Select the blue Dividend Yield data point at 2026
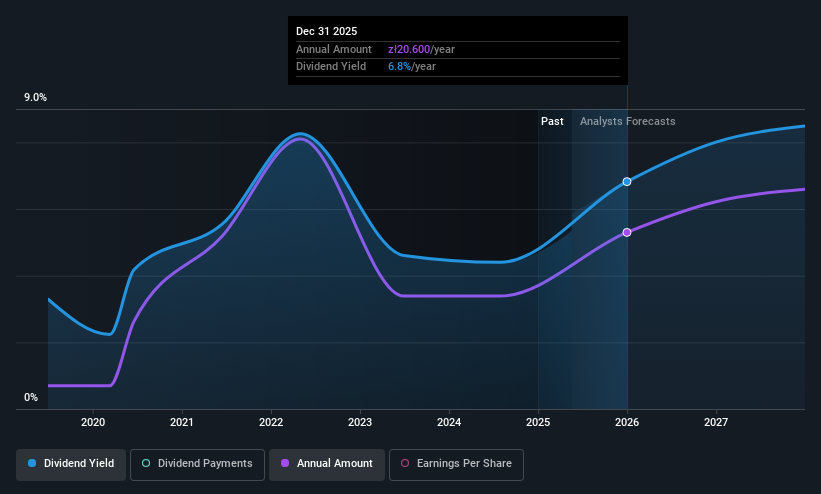This screenshot has width=821, height=494. click(627, 182)
